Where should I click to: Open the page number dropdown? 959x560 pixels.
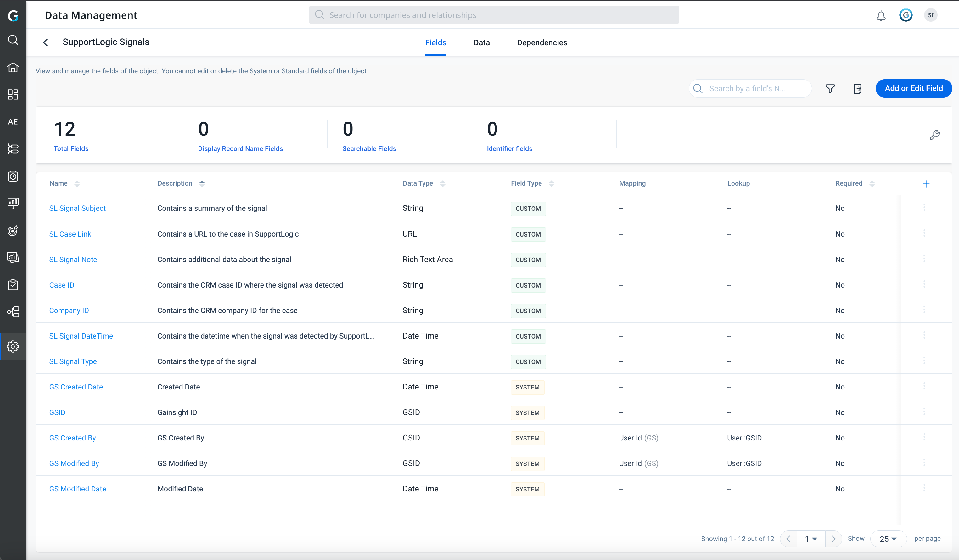click(x=811, y=539)
